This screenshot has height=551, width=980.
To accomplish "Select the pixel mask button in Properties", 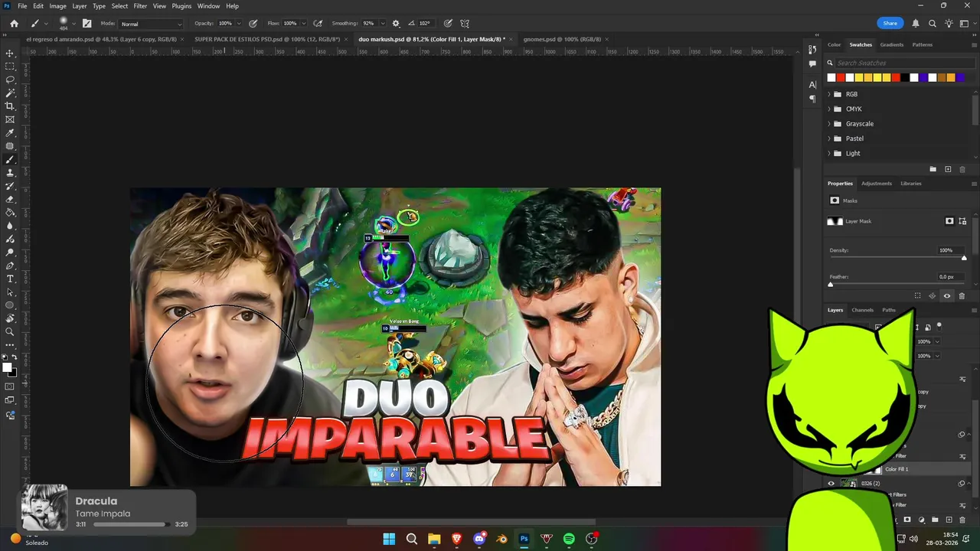I will coord(949,221).
